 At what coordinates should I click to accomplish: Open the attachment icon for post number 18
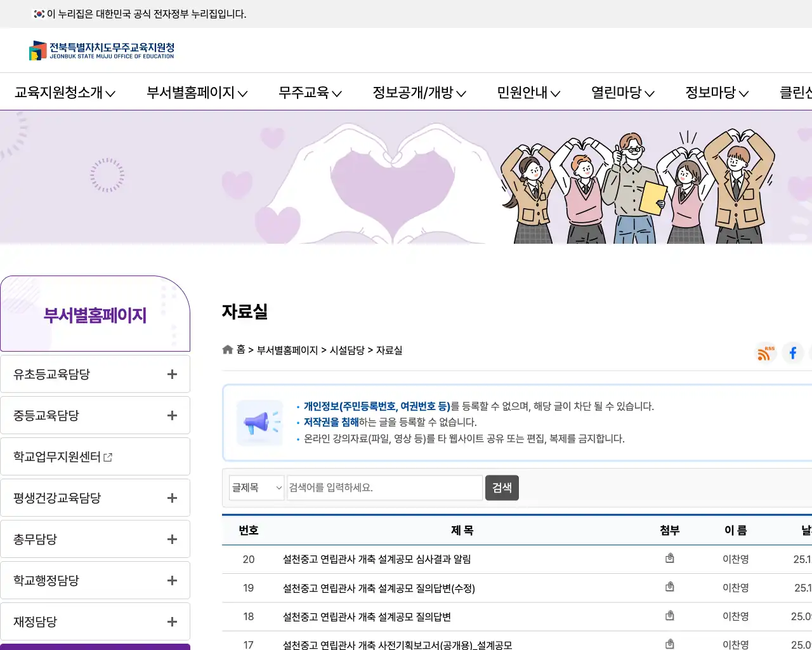669,614
